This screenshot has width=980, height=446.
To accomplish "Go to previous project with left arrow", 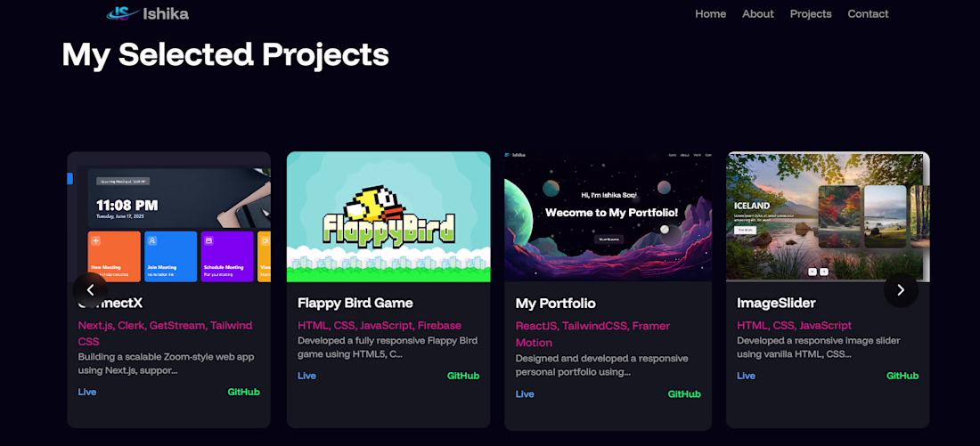I will coord(90,290).
